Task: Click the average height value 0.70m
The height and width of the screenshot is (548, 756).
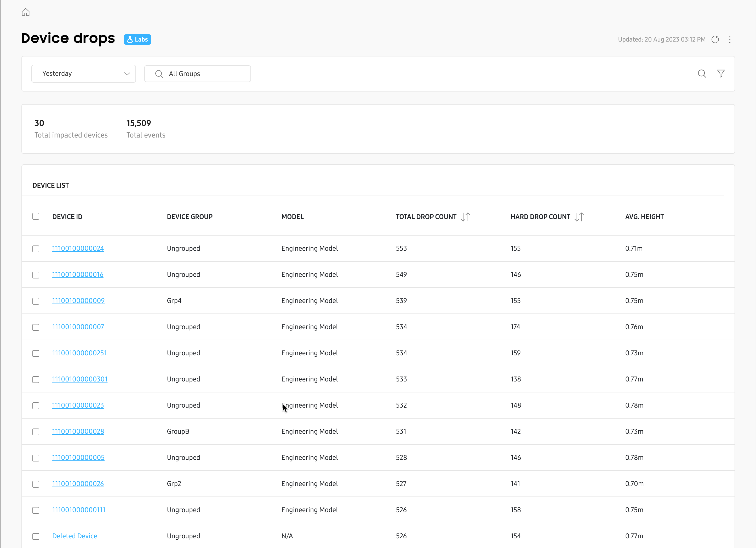Action: 634,484
